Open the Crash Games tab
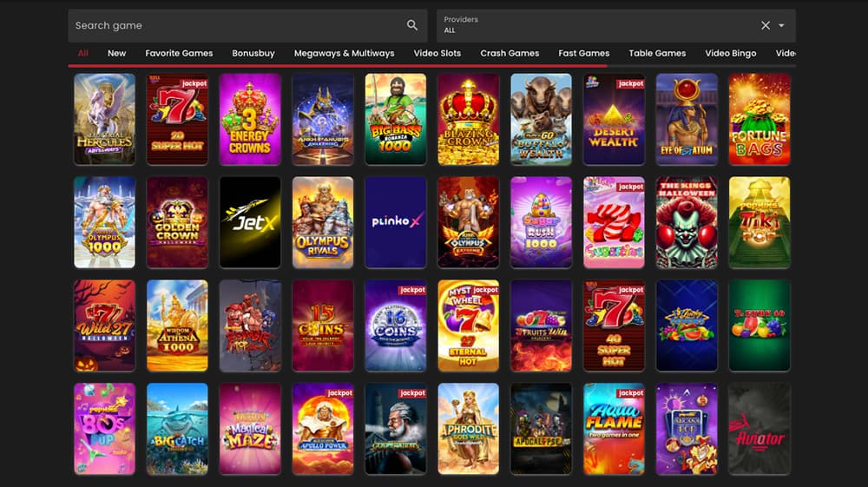Viewport: 868px width, 487px height. (x=510, y=53)
